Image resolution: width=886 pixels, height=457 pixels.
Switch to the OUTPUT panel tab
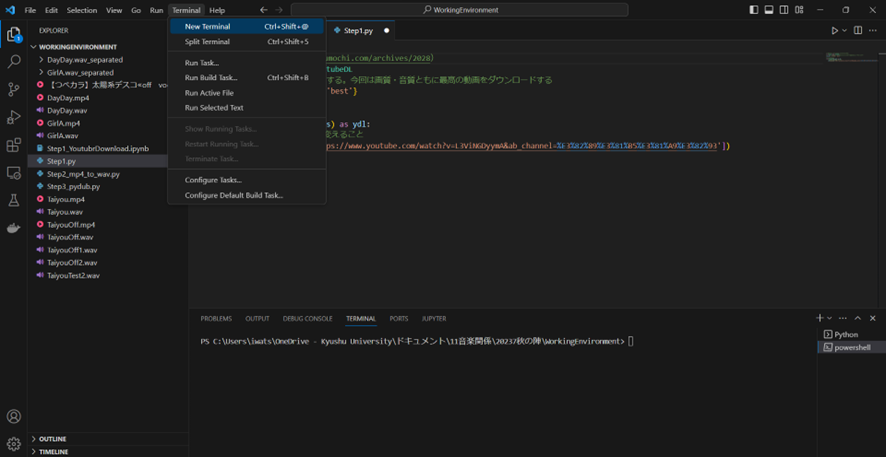257,319
